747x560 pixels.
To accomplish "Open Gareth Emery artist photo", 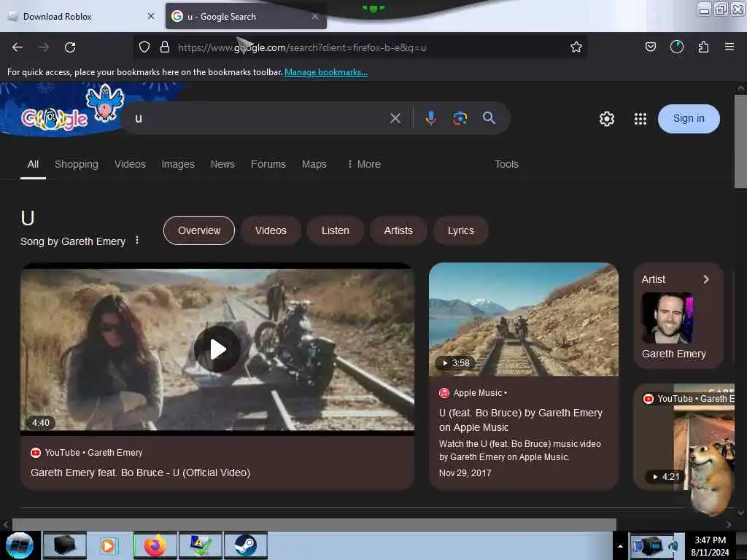I will (667, 318).
